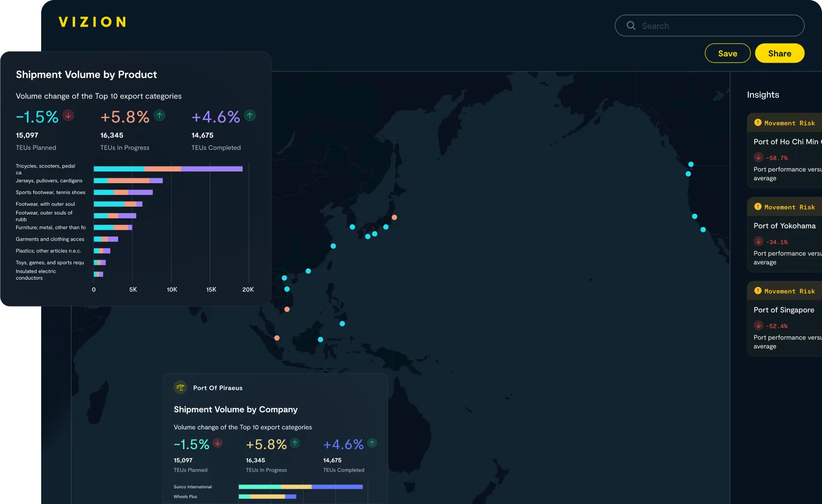Click the warning icon on Port of Yokohama card

(758, 207)
